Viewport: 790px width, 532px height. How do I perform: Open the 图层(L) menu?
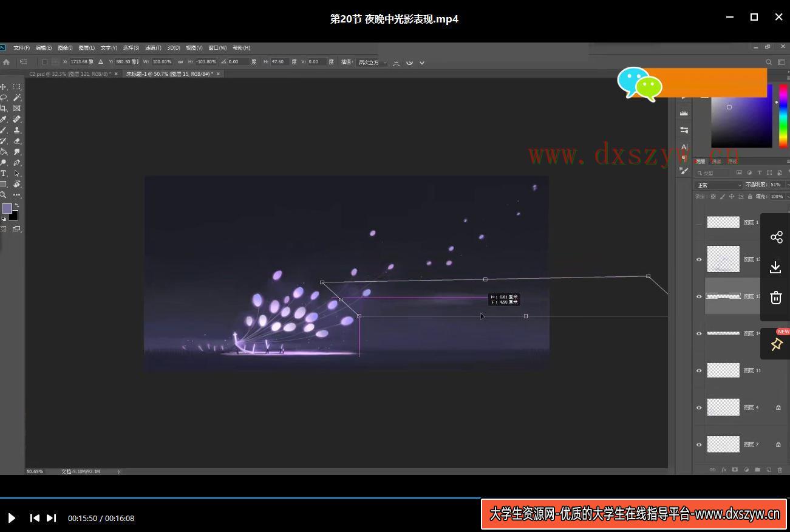87,48
